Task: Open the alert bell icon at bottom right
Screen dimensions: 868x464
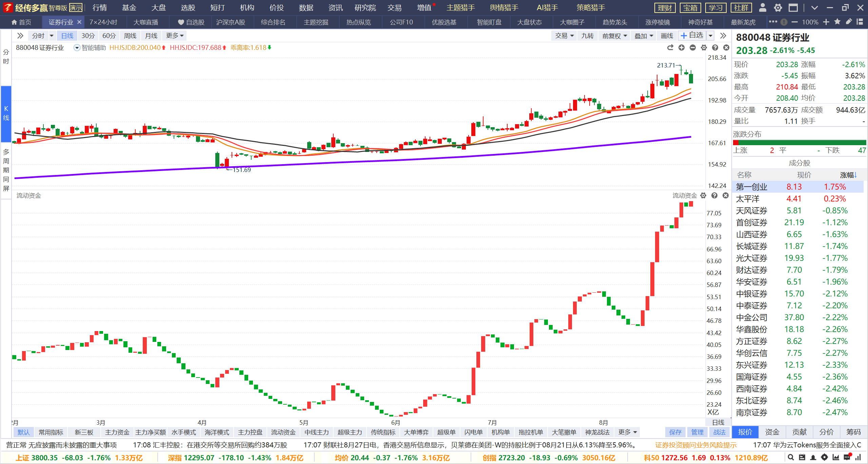Action: (813, 458)
